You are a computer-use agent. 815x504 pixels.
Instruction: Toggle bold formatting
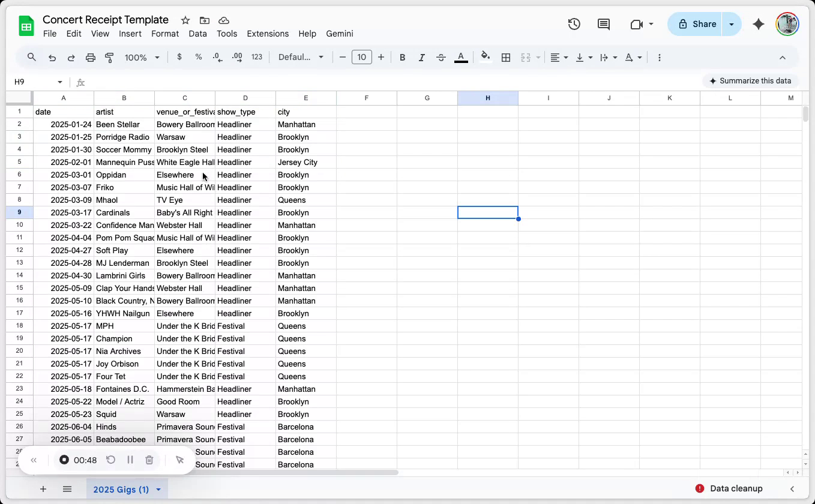(403, 58)
